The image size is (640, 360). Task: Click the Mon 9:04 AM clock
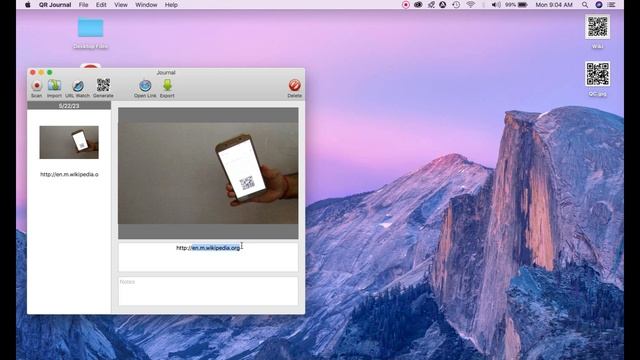click(554, 5)
